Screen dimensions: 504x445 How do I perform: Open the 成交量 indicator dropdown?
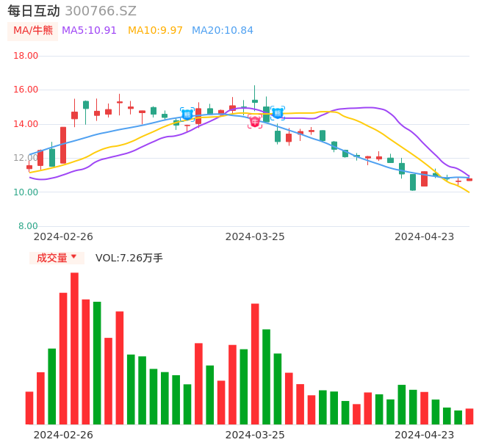coord(57,258)
